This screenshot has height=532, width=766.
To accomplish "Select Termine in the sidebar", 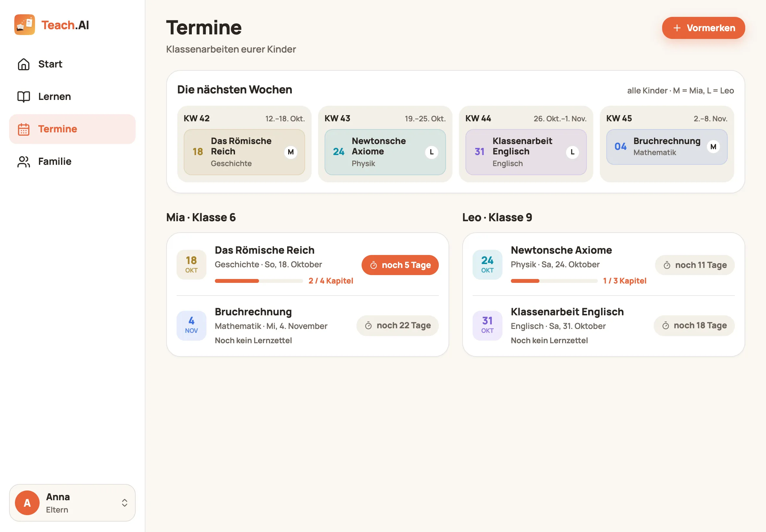I will pyautogui.click(x=72, y=129).
